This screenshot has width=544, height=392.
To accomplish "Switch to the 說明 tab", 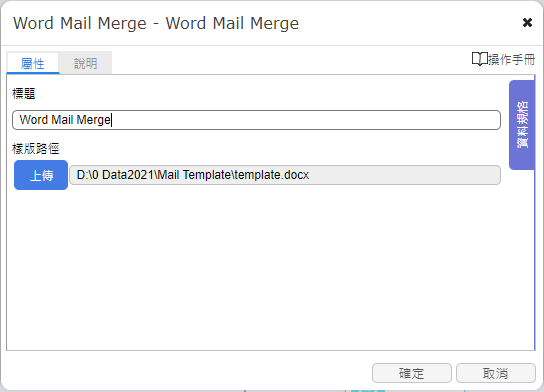I will 85,63.
